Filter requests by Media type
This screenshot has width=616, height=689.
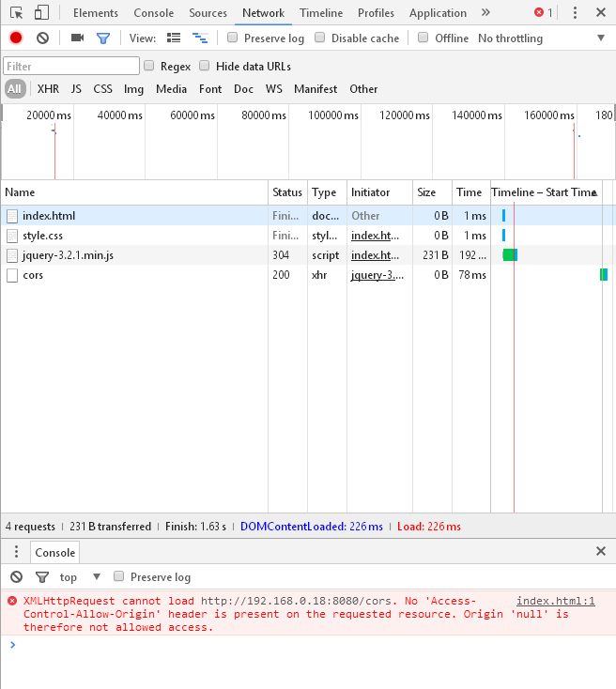[171, 89]
